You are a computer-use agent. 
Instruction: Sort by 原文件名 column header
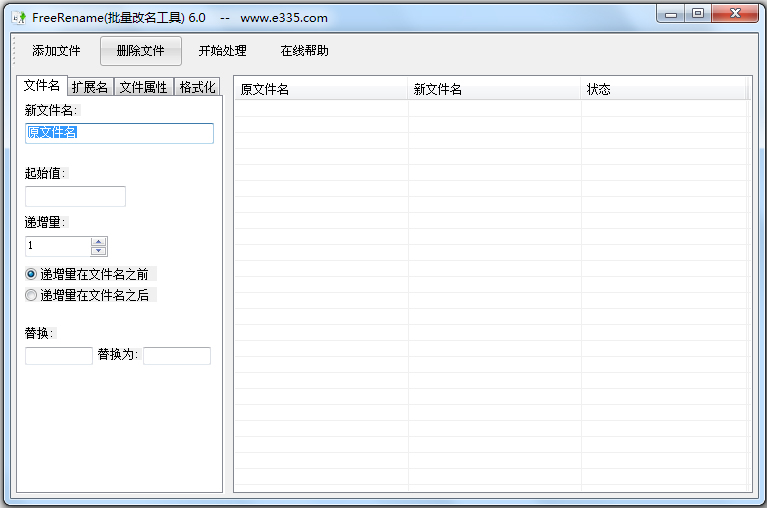click(321, 89)
